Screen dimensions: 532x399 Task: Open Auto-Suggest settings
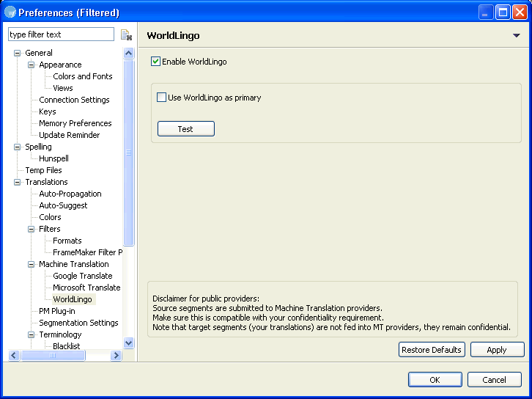click(x=63, y=206)
